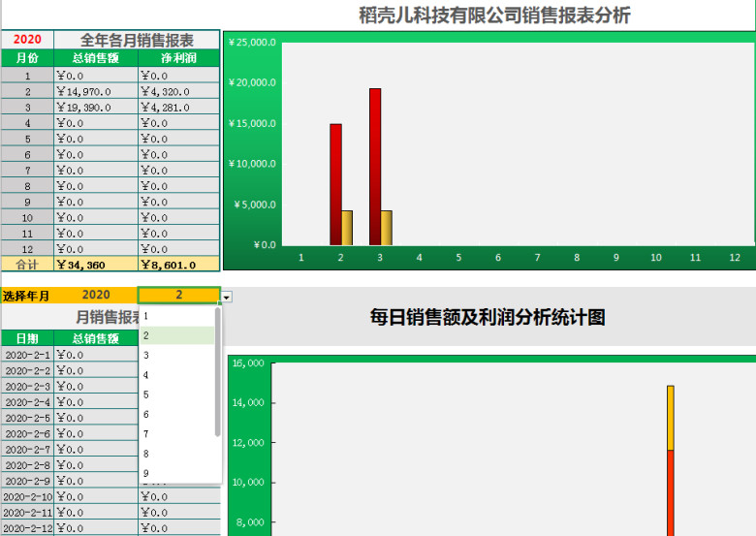756x536 pixels.
Task: Pick month 7 in dropdown list
Action: click(177, 434)
